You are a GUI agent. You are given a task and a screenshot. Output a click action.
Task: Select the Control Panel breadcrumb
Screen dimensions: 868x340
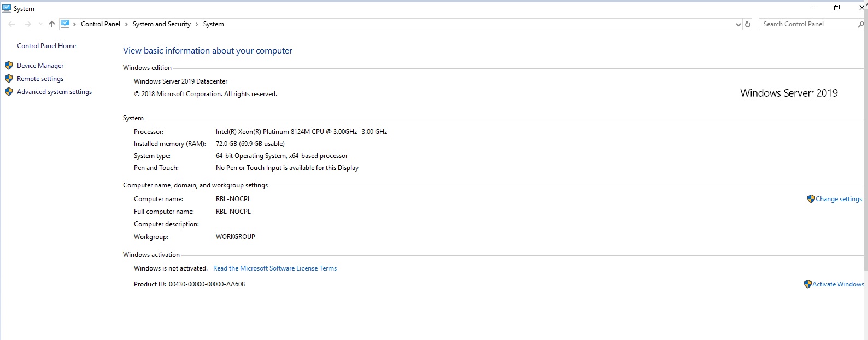101,24
